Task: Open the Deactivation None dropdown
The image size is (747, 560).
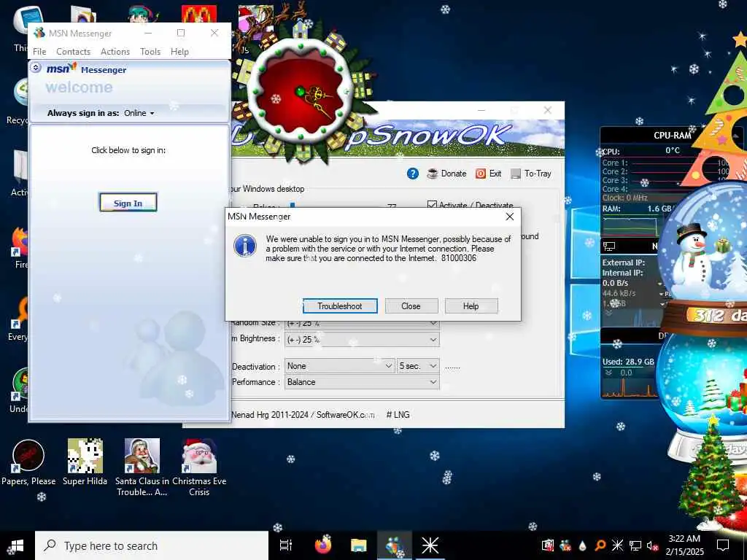Action: [339, 366]
